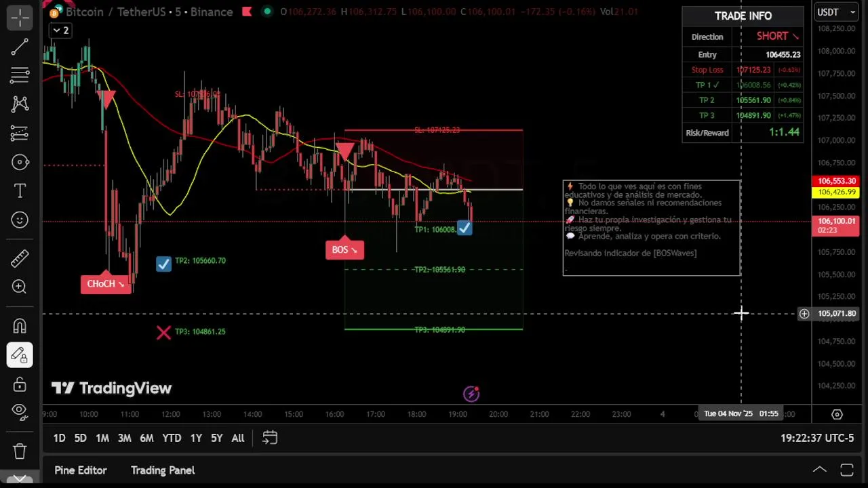Image resolution: width=868 pixels, height=488 pixels.
Task: Open the geometric shapes brush tool
Action: click(20, 162)
